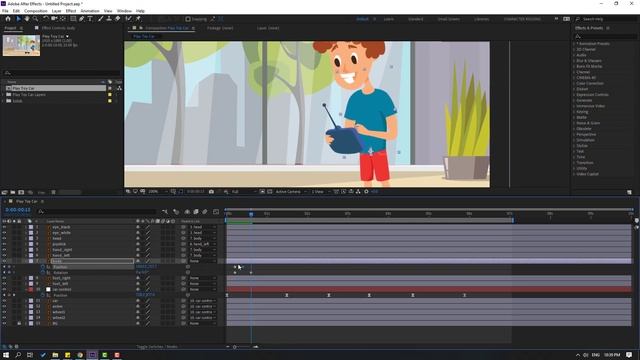
Task: Select the Zoom magnifier tool
Action: pos(36,19)
